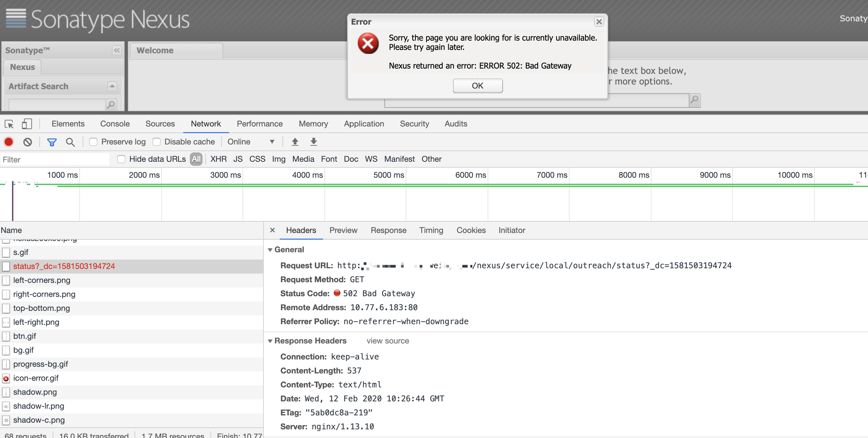Click the shadow-c.png file icon

[x=6, y=420]
